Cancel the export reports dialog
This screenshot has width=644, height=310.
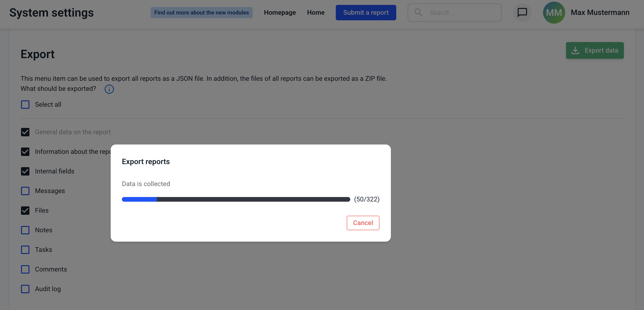363,223
